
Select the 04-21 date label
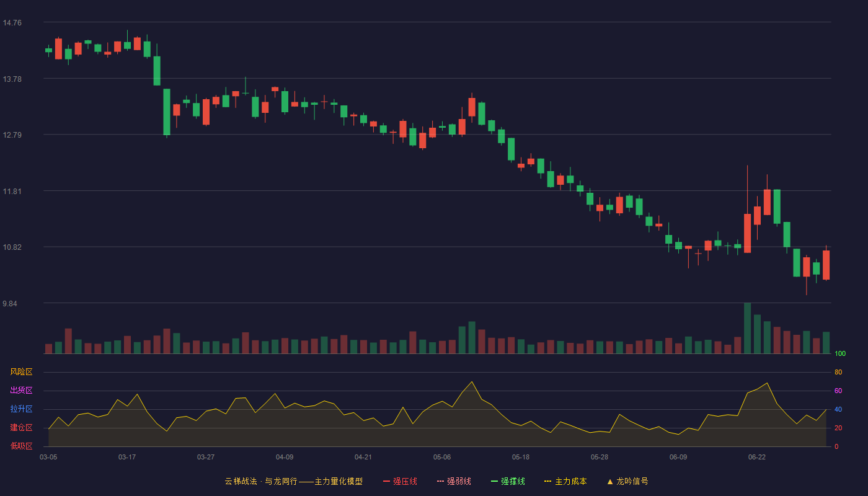click(x=363, y=457)
